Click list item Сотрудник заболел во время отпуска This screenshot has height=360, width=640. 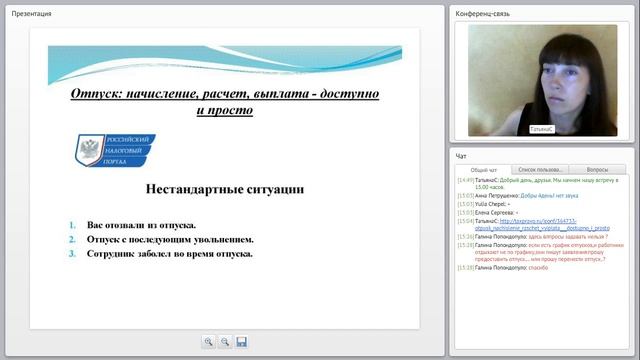[x=170, y=253]
